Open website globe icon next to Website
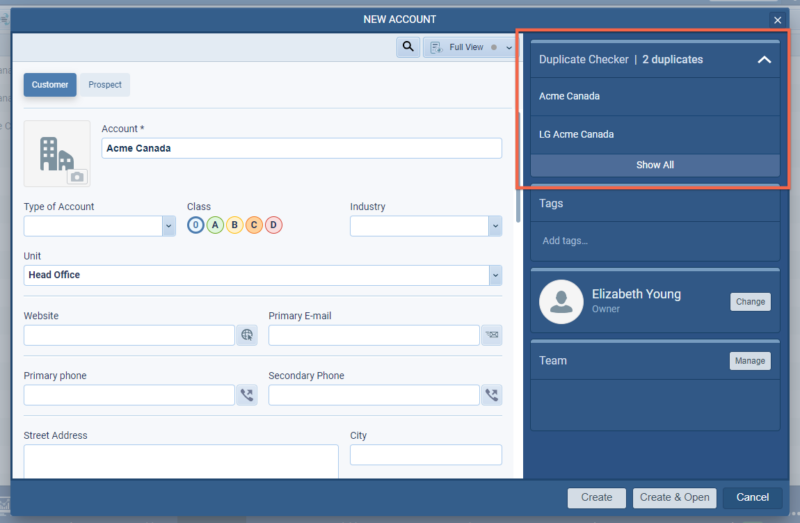Screen dimensions: 800x523 click(x=247, y=336)
